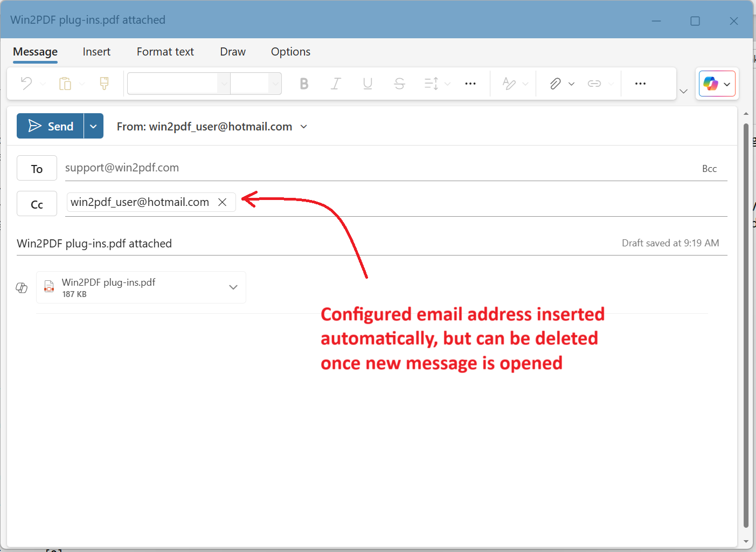
Task: Open the line spacing icon
Action: pyautogui.click(x=431, y=84)
